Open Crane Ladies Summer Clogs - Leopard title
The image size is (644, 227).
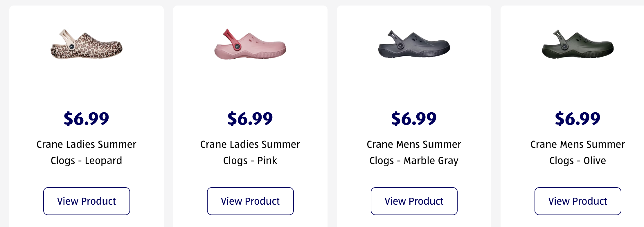(87, 152)
